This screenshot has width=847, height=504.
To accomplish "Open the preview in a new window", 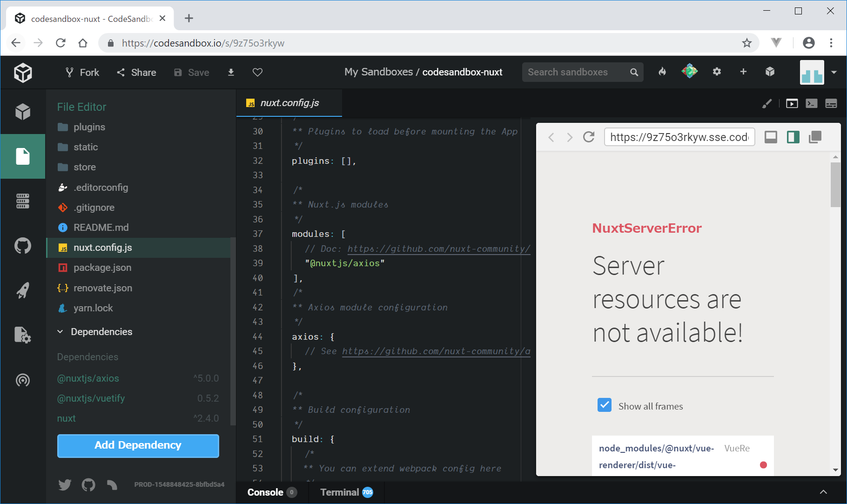I will (x=815, y=137).
